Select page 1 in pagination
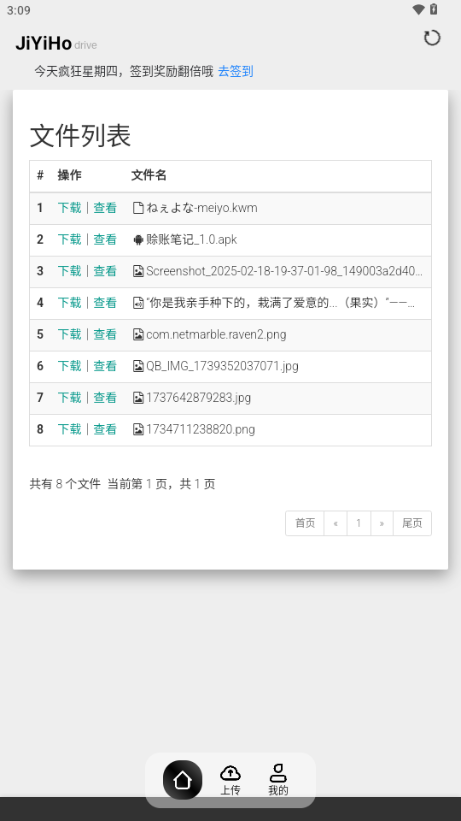Screen dimensions: 461x821 click(x=359, y=523)
